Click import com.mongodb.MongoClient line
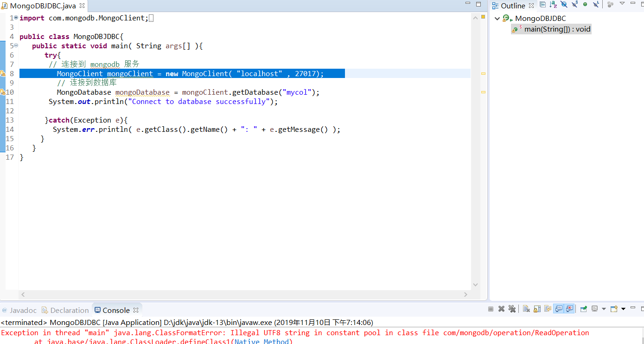The image size is (644, 344). point(84,18)
